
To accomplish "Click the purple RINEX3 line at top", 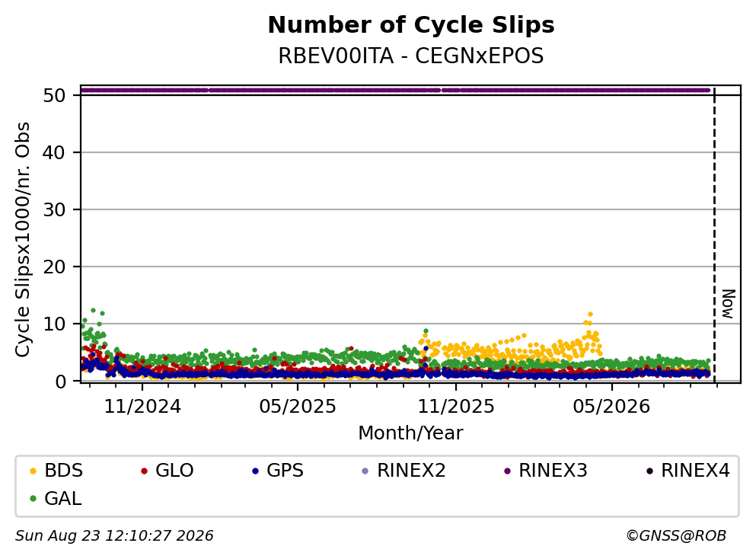I will pos(395,90).
